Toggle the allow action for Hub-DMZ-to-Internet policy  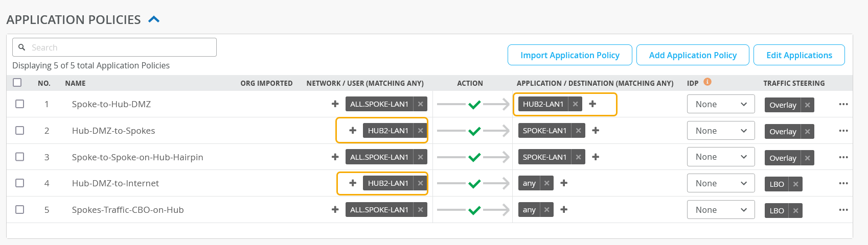click(474, 184)
